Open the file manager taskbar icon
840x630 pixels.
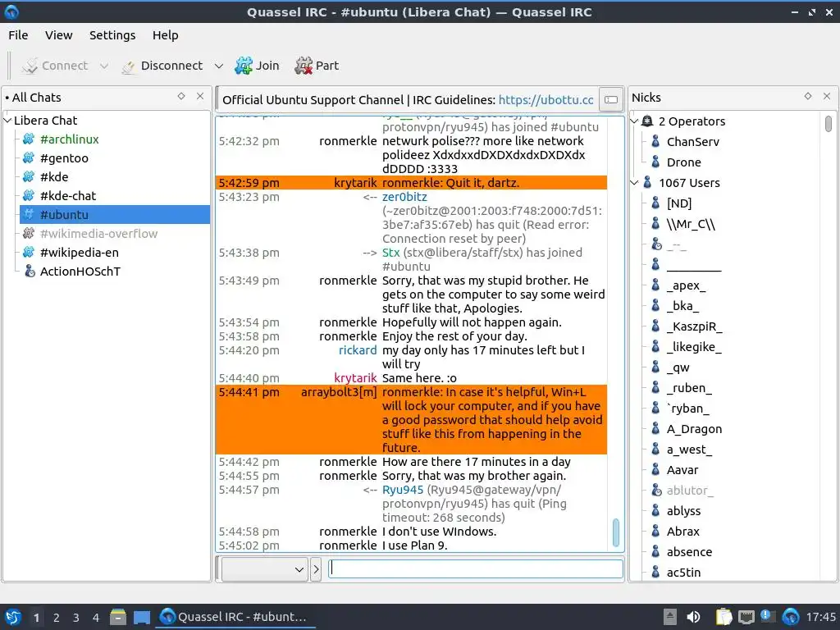(118, 617)
